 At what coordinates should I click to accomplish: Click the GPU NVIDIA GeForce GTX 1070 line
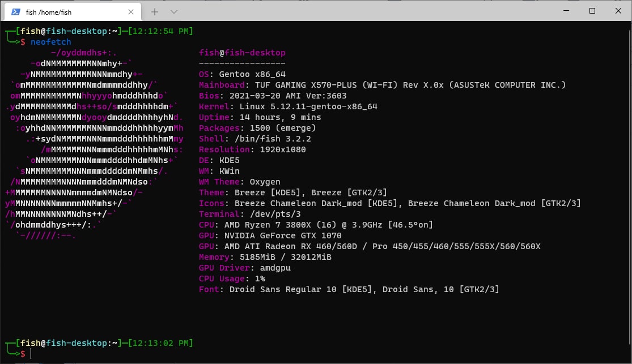pyautogui.click(x=270, y=235)
